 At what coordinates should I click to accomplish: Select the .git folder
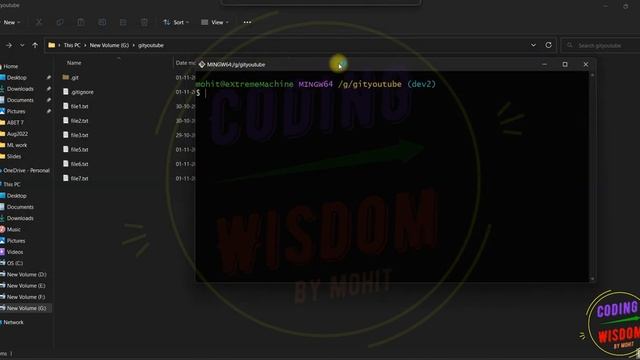point(70,77)
